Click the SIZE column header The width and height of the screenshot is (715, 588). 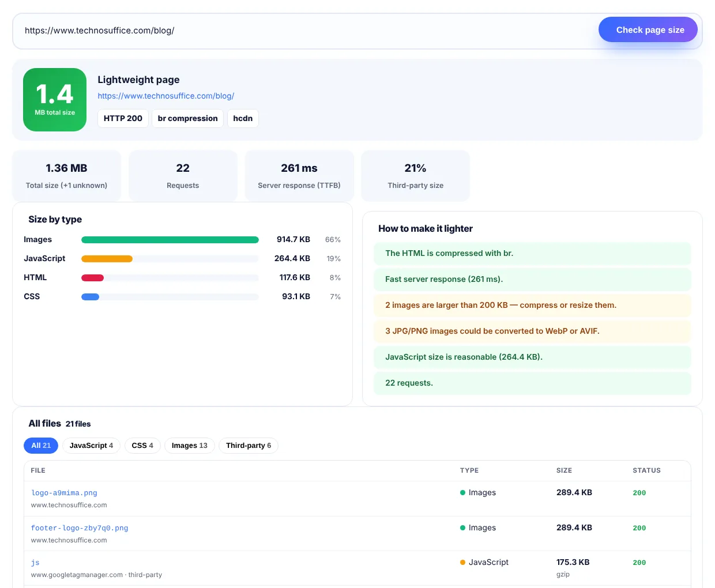564,470
